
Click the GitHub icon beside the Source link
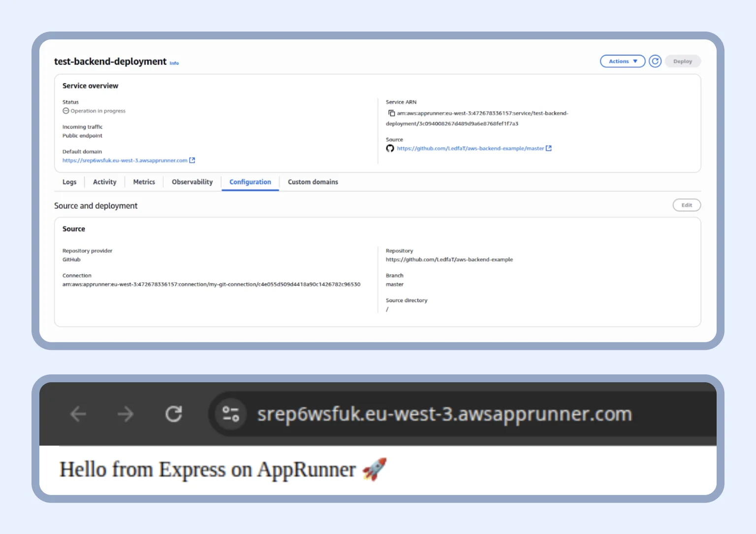[x=390, y=148]
